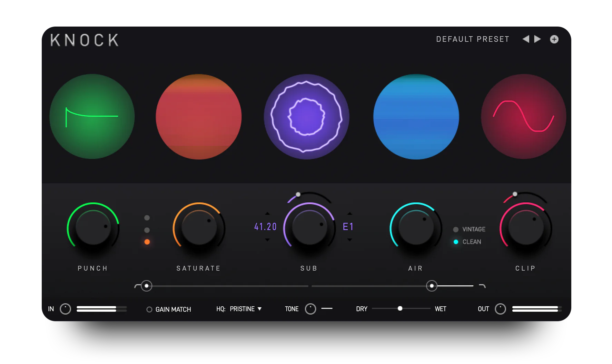Go to previous preset with left arrow

(x=526, y=39)
